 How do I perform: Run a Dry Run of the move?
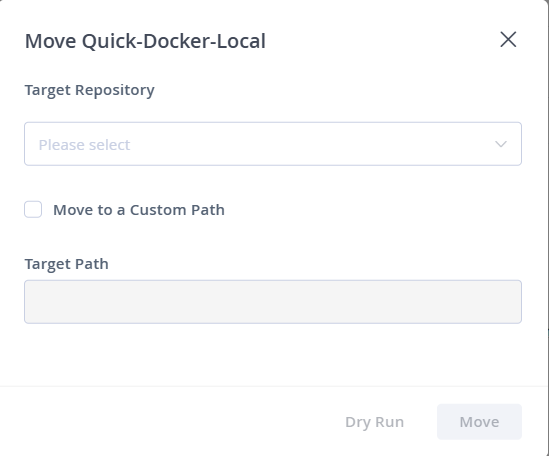pos(374,422)
